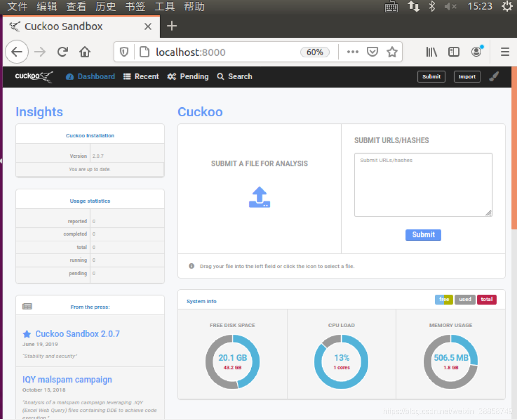Open the 帮助 menu
The image size is (517, 420).
(x=194, y=6)
